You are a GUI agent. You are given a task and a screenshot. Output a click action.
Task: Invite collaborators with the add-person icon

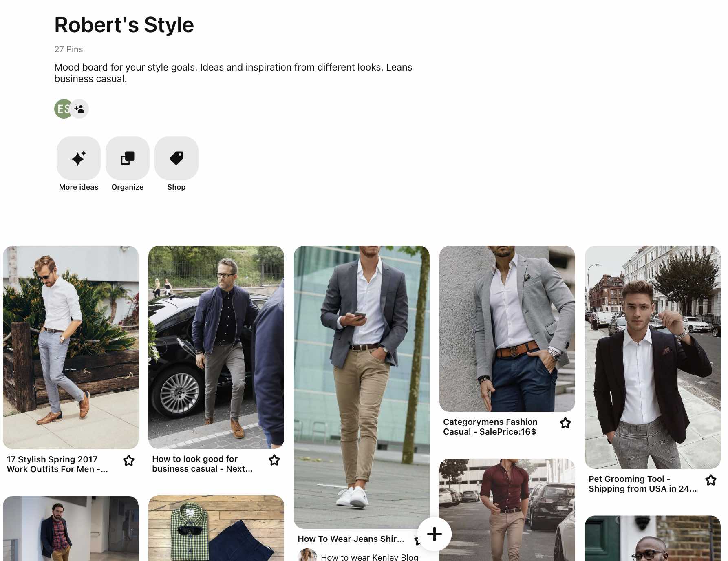point(79,109)
